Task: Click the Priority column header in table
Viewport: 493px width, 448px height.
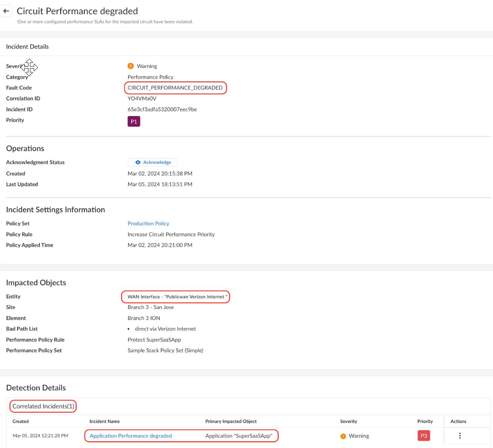Action: pos(425,421)
